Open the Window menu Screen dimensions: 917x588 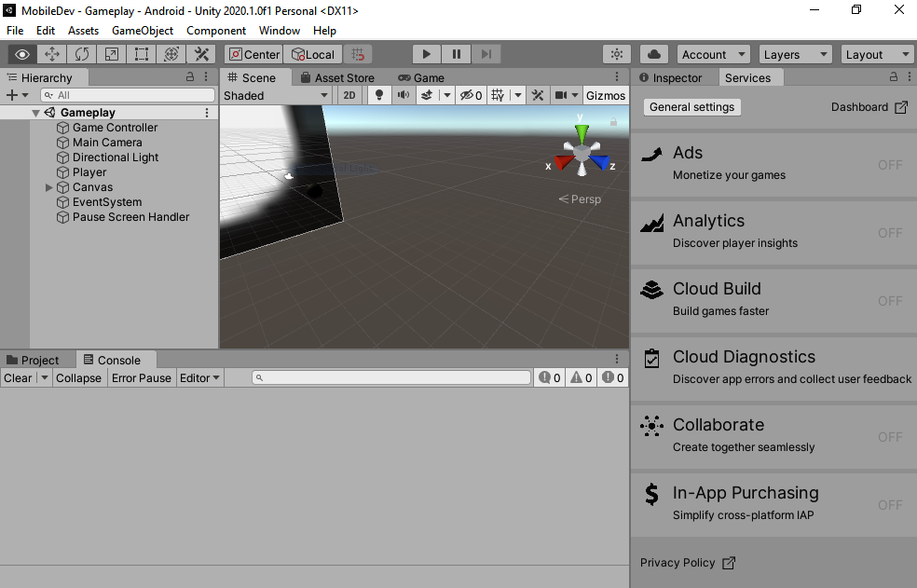[x=280, y=31]
